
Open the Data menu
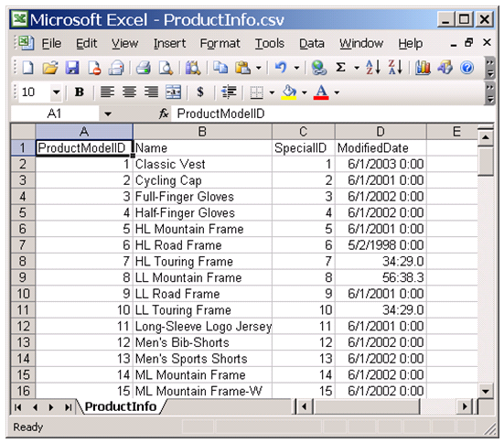coord(312,43)
